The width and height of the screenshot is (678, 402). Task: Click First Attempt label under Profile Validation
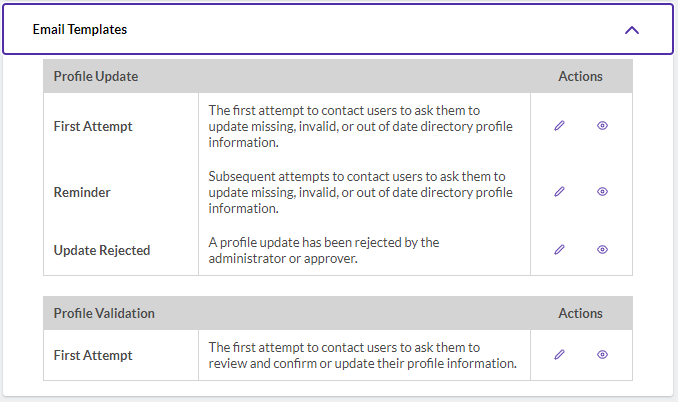[93, 355]
